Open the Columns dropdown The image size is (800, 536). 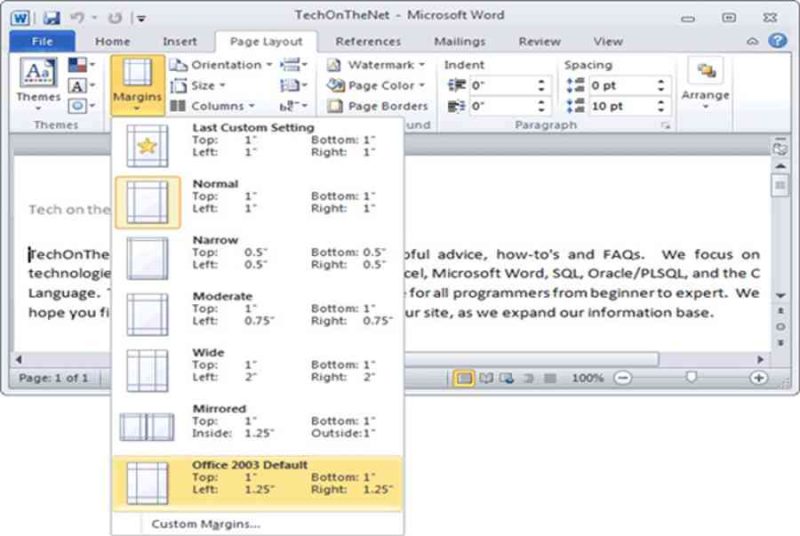tap(212, 106)
